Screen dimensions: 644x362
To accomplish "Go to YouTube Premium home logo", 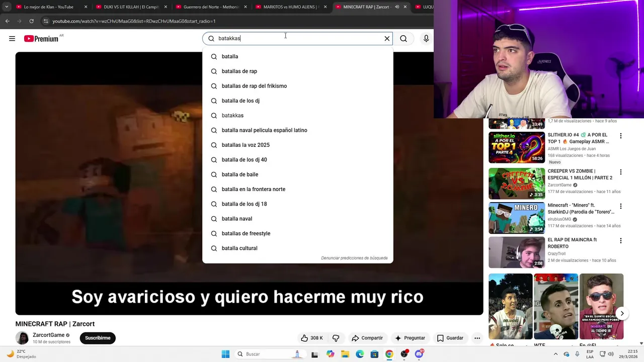I will (42, 39).
